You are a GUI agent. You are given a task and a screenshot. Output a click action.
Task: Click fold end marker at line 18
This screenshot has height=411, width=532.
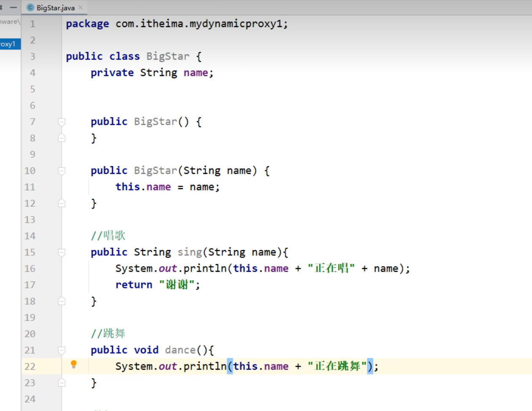[x=62, y=301]
